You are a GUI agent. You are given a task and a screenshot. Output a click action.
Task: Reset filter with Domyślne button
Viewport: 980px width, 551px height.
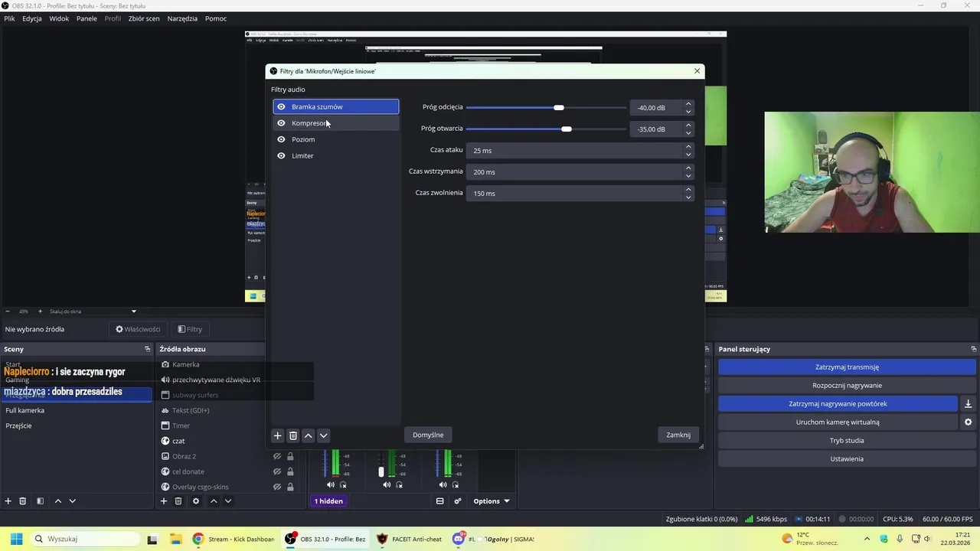tap(428, 435)
